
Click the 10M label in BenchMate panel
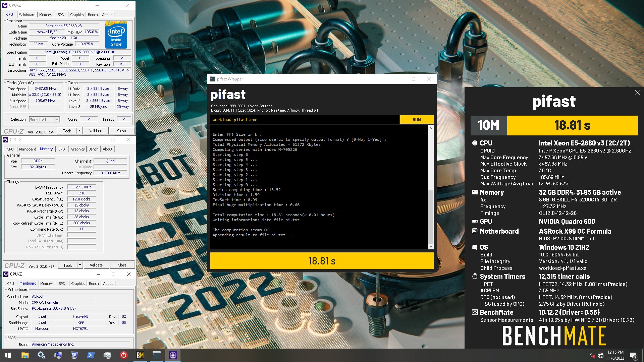pos(489,125)
